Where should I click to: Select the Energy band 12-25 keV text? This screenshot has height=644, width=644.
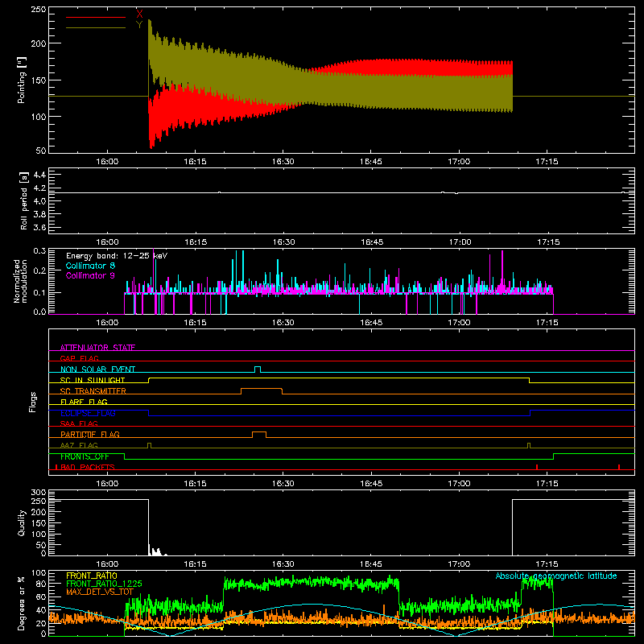(117, 256)
